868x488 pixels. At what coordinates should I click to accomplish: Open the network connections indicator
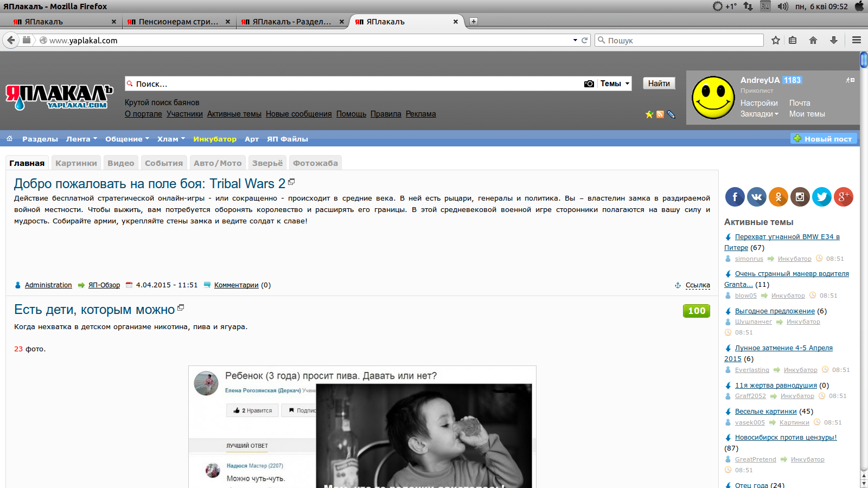pyautogui.click(x=748, y=7)
